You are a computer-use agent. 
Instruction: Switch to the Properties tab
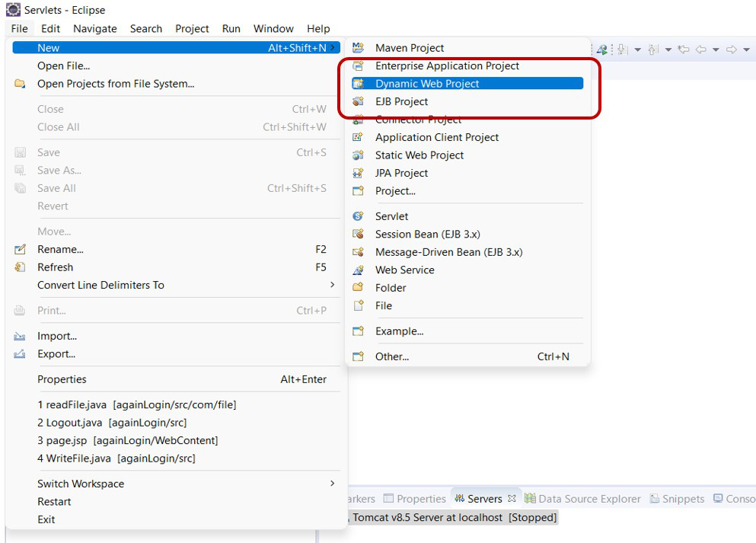point(415,499)
